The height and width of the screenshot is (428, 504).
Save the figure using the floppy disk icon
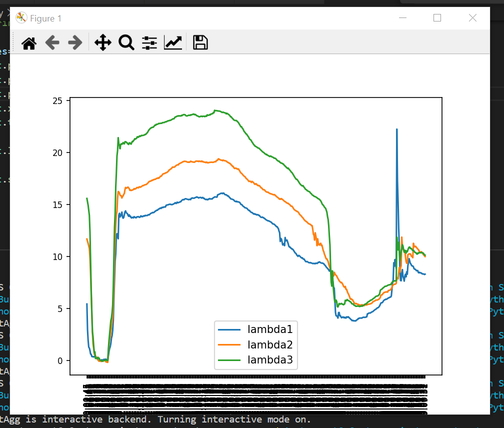coord(199,43)
